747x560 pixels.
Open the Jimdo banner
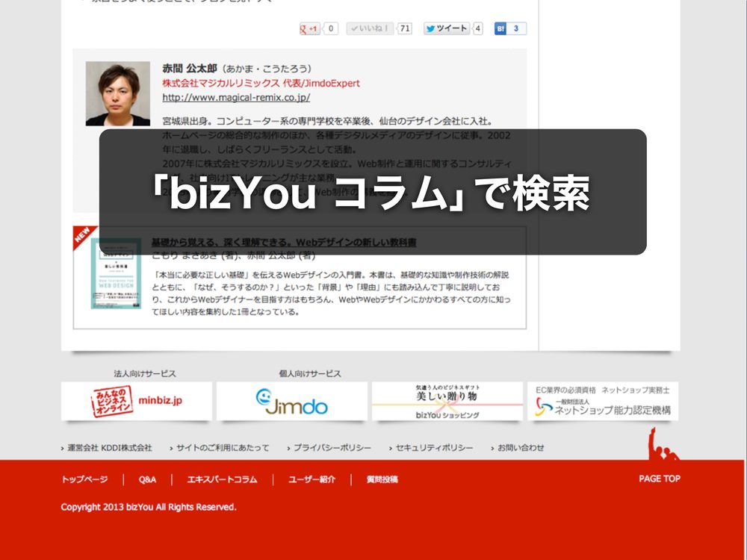pos(292,401)
